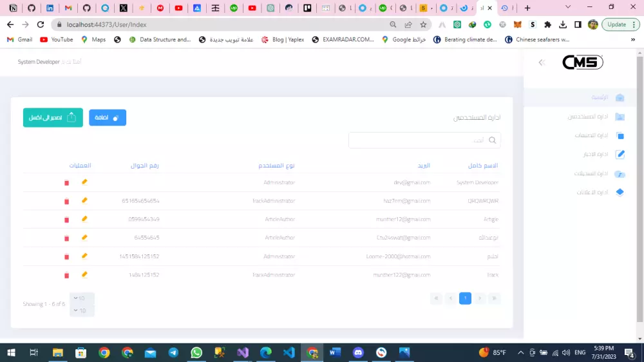This screenshot has height=362, width=644.
Task: Edit user munther122@gmail.com with pencil icon
Action: point(84,274)
